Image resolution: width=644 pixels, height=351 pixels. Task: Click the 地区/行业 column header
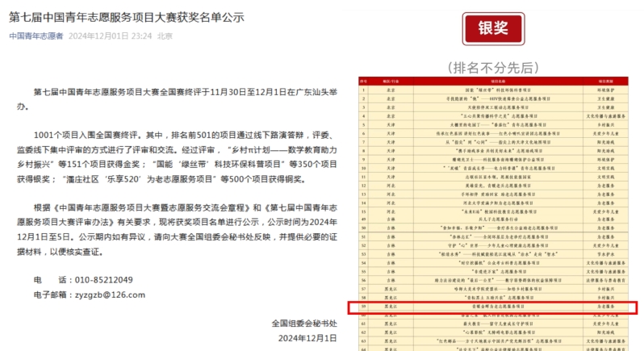pos(391,81)
